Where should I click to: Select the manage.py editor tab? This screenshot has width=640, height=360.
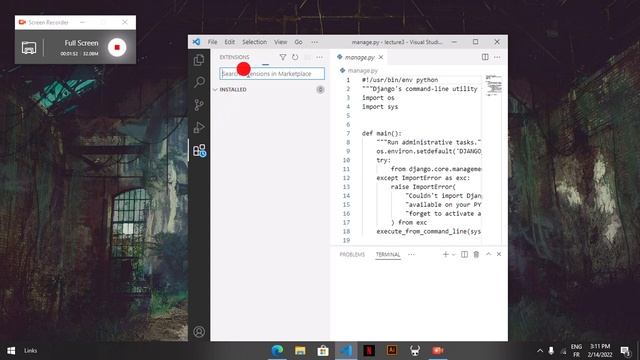(x=359, y=57)
